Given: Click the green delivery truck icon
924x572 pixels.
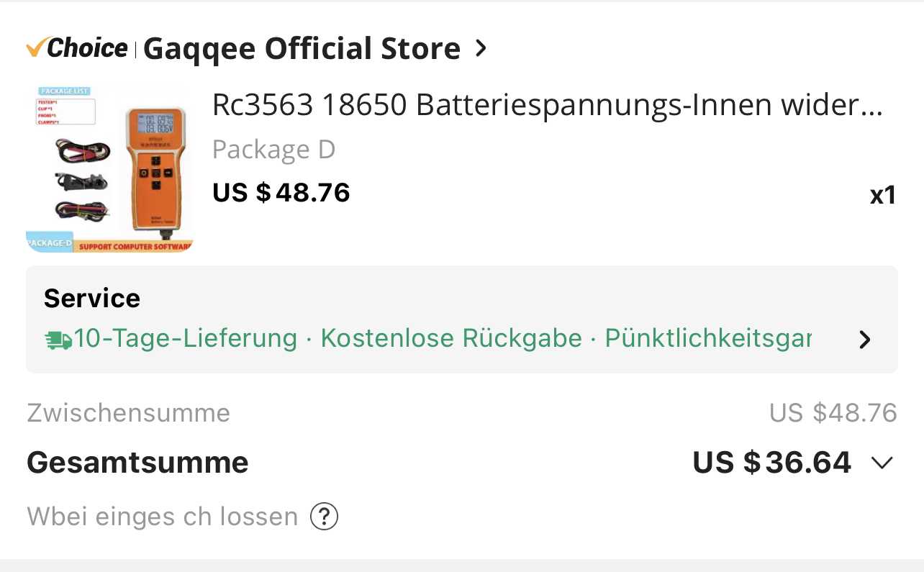Looking at the screenshot, I should [58, 339].
